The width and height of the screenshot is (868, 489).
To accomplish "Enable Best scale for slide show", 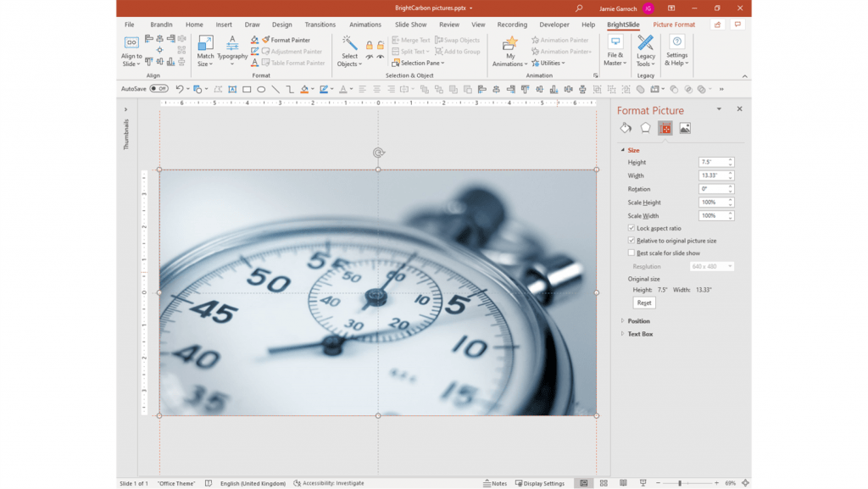I will pyautogui.click(x=632, y=253).
